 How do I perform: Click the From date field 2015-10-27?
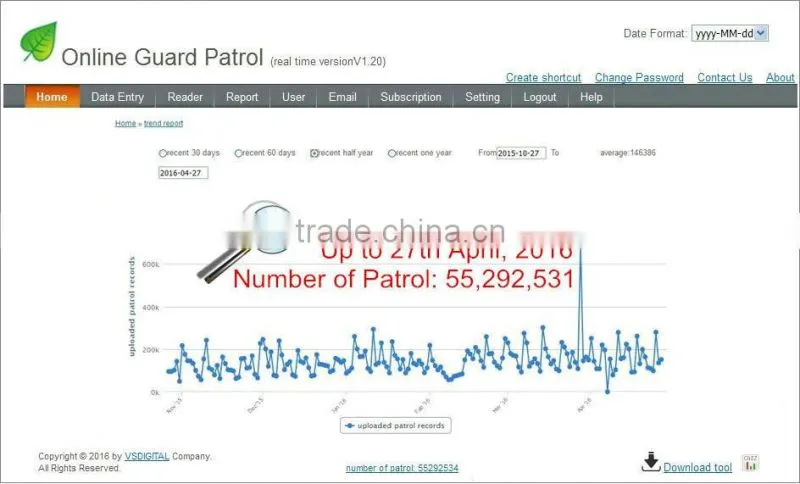click(x=521, y=153)
